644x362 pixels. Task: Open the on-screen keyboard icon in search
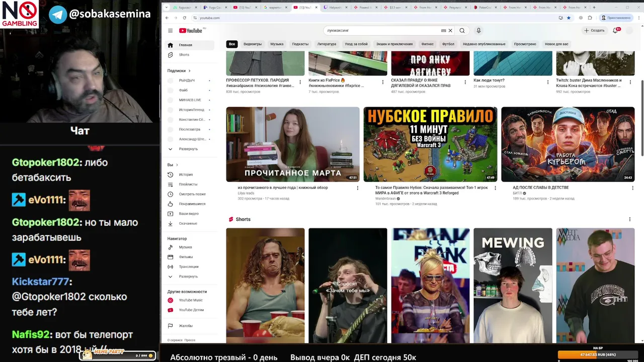[443, 31]
